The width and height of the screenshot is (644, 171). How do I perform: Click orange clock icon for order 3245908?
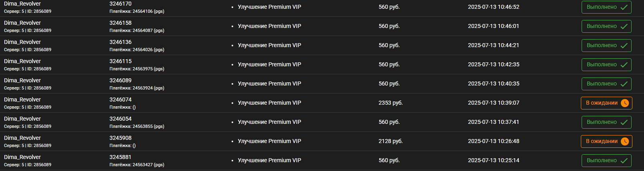tap(624, 141)
